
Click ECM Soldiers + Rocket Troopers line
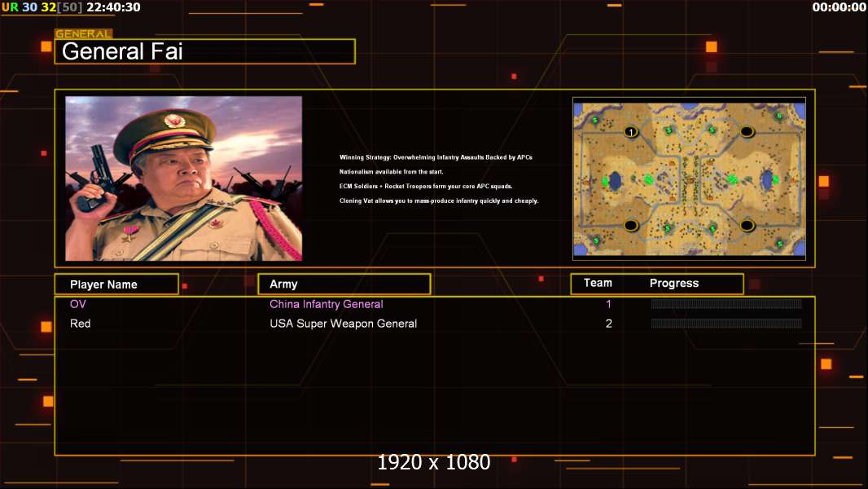coord(426,186)
